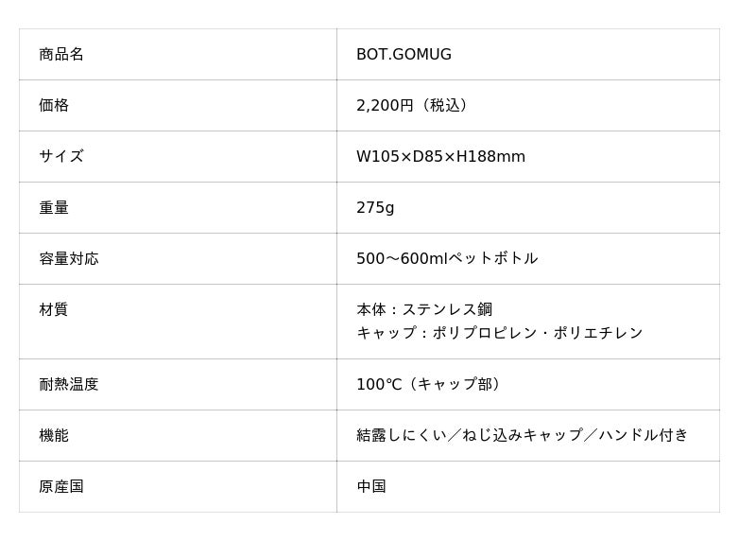Screen dimensions: 756x541
Task: Click the 原産国 label cell
Action: tap(61, 487)
